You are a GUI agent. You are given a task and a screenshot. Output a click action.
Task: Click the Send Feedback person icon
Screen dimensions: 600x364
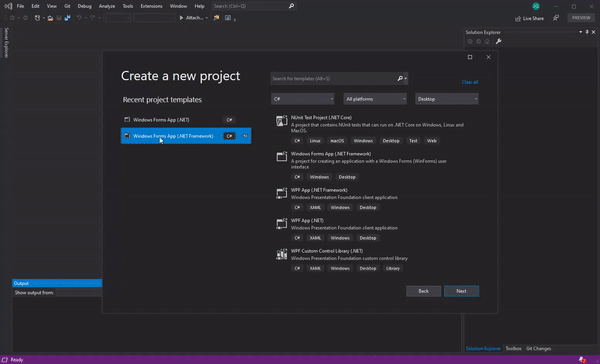556,18
